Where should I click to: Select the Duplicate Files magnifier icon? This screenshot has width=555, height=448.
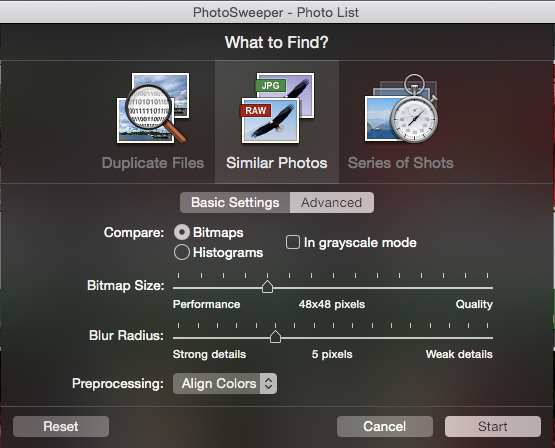(153, 108)
